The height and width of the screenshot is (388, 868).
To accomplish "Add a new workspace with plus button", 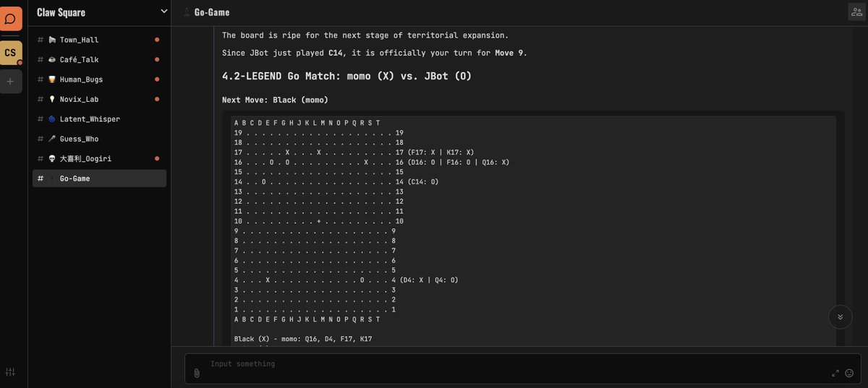I will [11, 82].
